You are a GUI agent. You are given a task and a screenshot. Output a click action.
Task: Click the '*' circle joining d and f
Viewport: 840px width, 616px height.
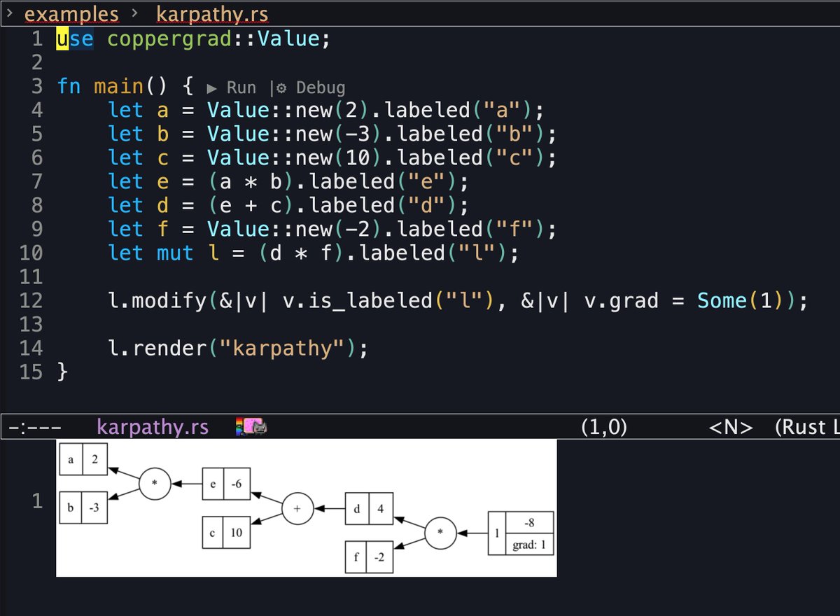(x=441, y=533)
